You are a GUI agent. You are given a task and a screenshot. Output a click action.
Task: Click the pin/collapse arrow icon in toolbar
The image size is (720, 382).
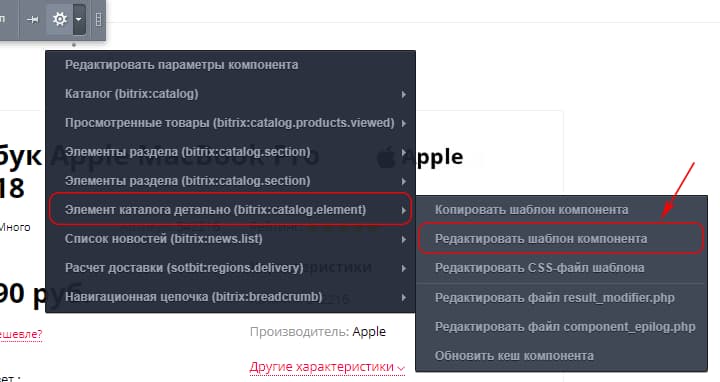click(x=33, y=19)
